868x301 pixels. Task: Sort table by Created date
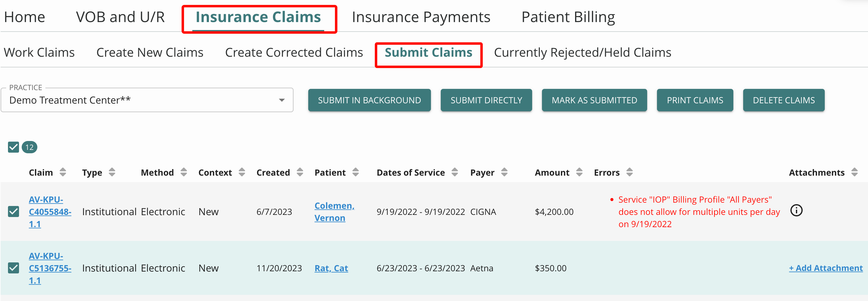pyautogui.click(x=300, y=172)
